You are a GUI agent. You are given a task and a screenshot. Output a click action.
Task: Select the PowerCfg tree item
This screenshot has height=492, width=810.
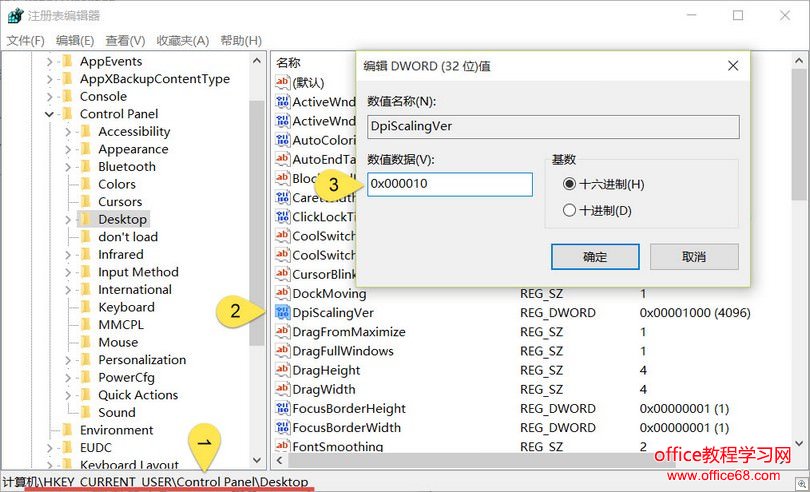127,378
